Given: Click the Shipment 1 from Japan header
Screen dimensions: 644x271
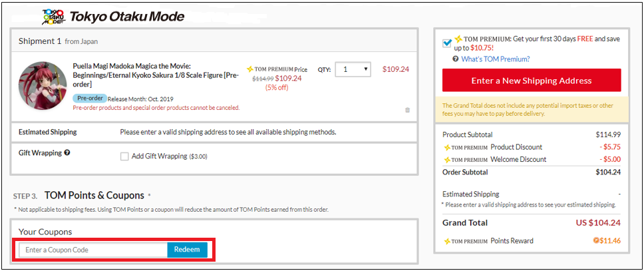Looking at the screenshot, I should [59, 41].
